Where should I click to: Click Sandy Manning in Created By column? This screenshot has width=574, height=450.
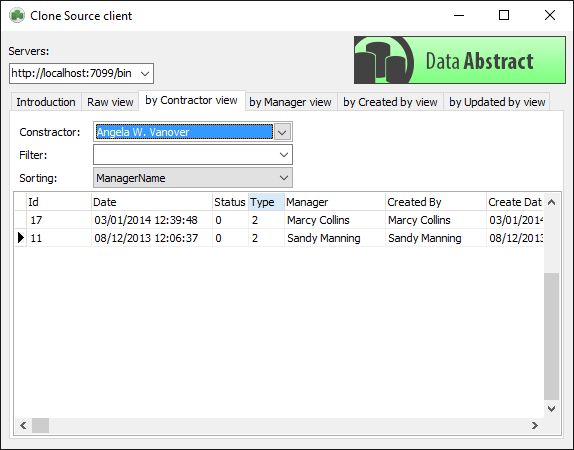[436, 238]
